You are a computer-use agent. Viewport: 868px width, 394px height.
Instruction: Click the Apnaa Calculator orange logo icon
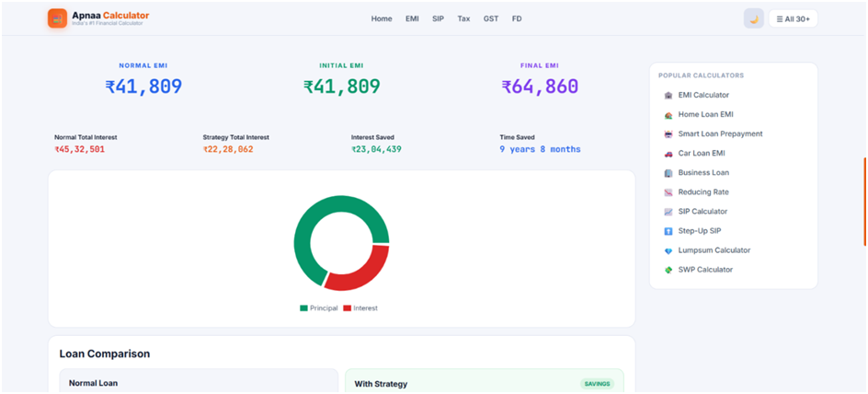(58, 18)
